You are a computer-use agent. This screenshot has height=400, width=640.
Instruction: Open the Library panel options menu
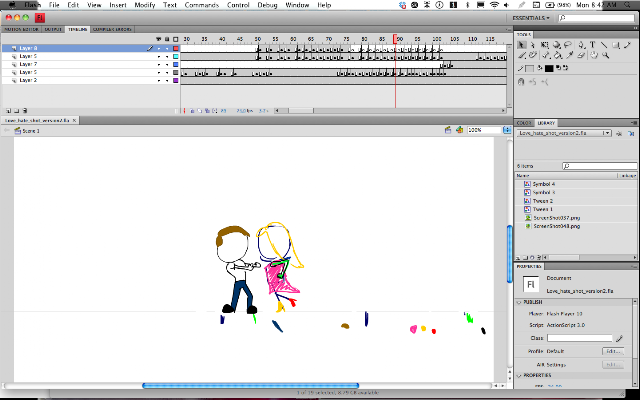tap(634, 123)
